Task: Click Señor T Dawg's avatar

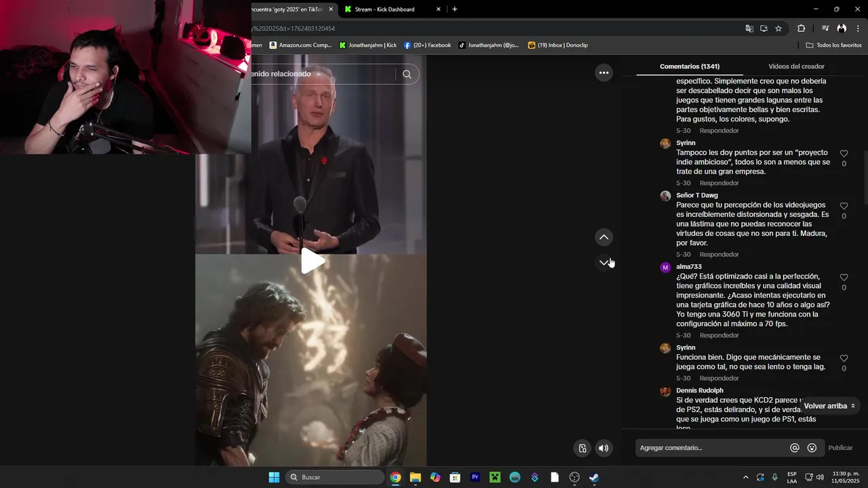Action: pyautogui.click(x=665, y=196)
